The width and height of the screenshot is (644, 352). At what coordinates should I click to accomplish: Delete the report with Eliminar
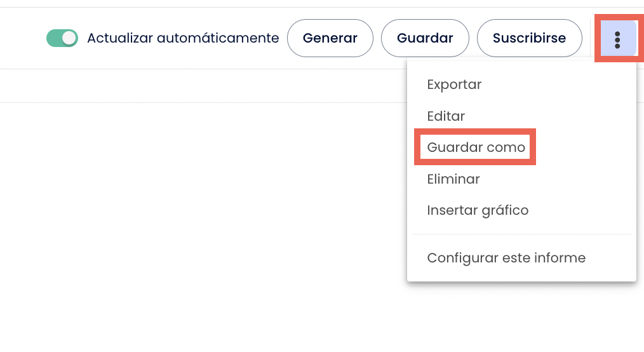point(453,179)
